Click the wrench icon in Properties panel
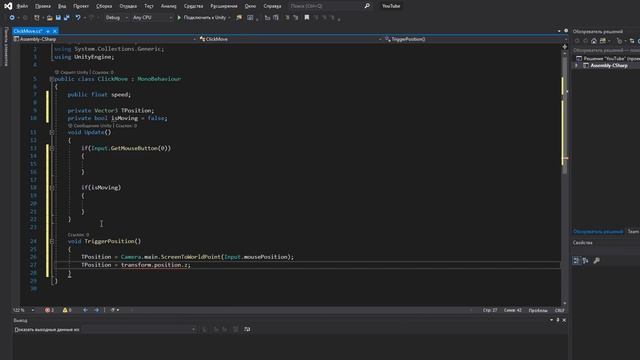Image resolution: width=640 pixels, height=360 pixels. (x=596, y=260)
